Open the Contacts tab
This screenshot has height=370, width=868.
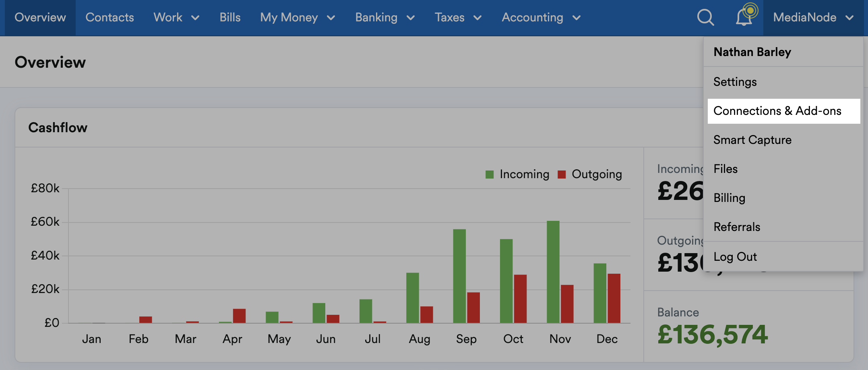pyautogui.click(x=110, y=17)
